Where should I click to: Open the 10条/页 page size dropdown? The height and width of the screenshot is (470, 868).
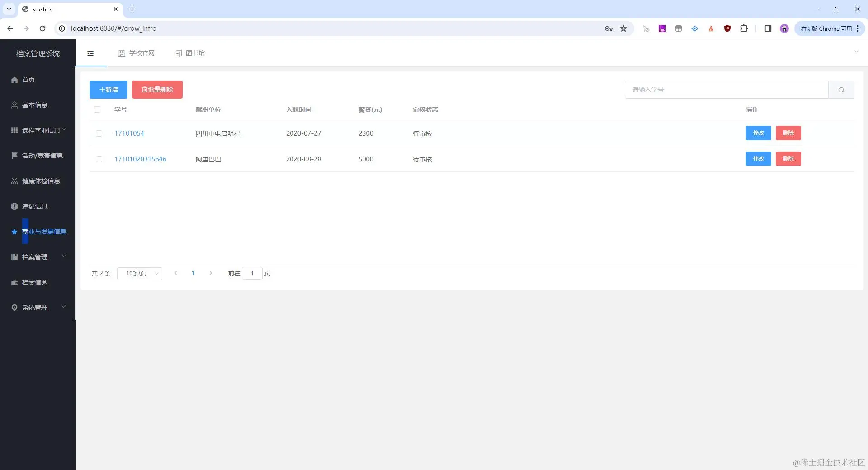pos(140,273)
